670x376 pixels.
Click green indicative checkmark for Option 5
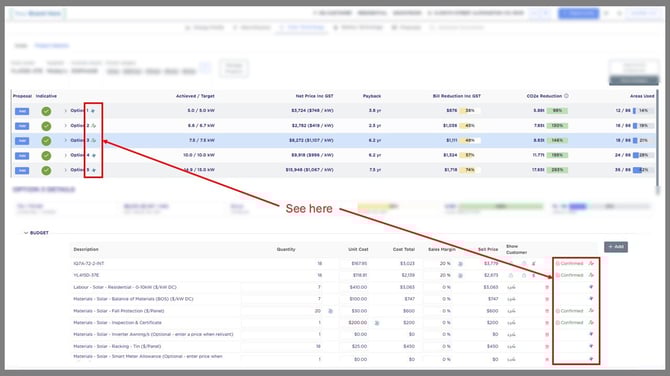click(46, 170)
